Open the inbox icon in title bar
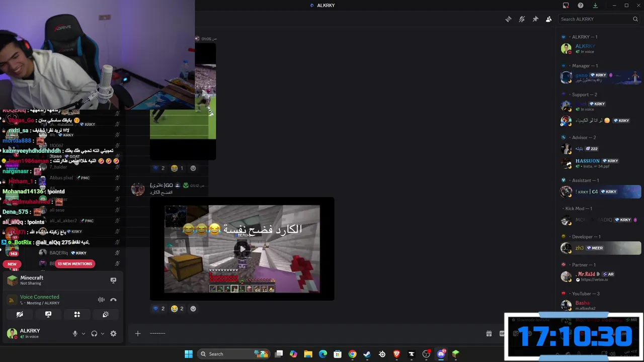 coord(566,6)
